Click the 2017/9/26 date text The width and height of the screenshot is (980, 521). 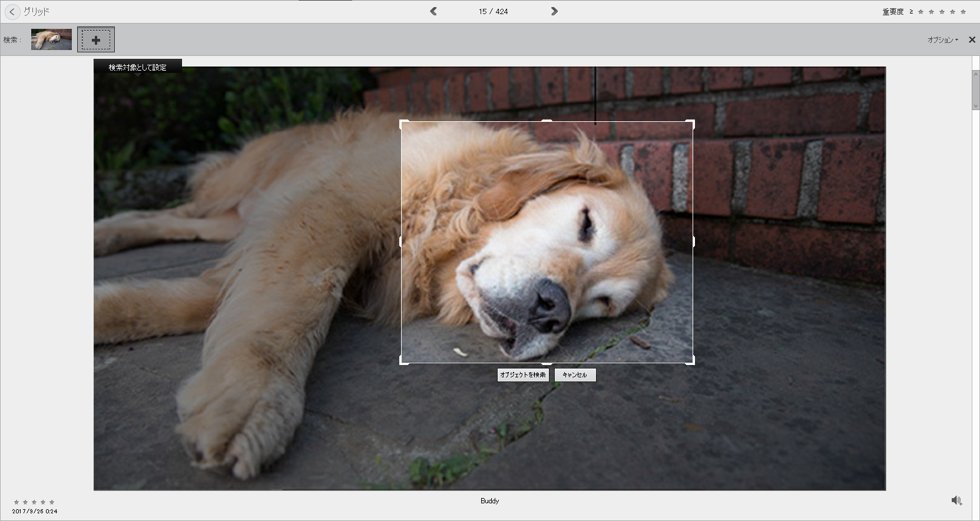pyautogui.click(x=35, y=512)
